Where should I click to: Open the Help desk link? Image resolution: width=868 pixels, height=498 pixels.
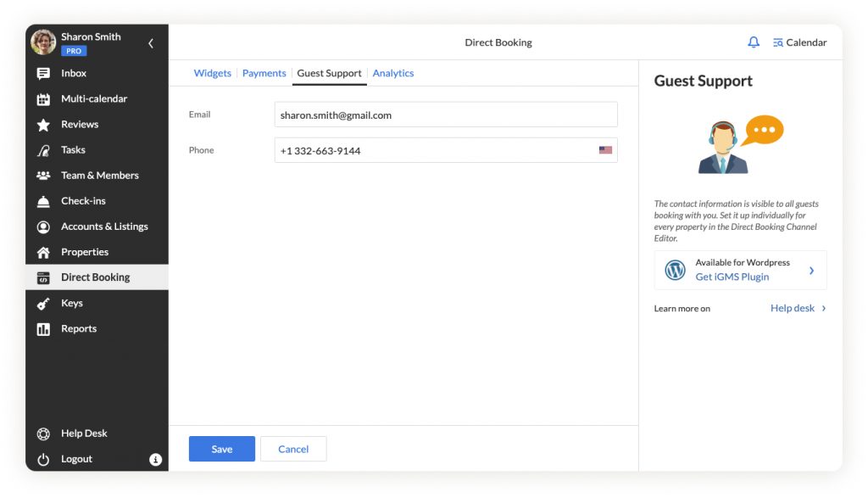[792, 308]
